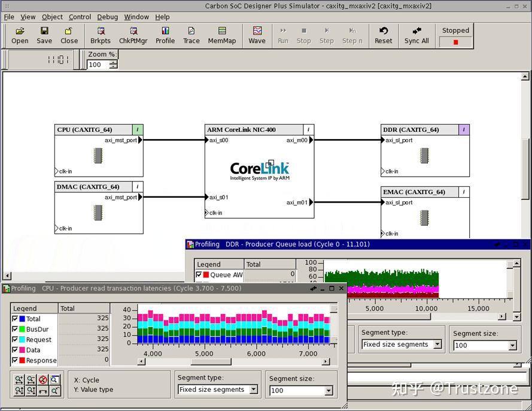This screenshot has width=532, height=411.
Task: Uncheck the BusDur legend checkbox
Action: click(16, 329)
